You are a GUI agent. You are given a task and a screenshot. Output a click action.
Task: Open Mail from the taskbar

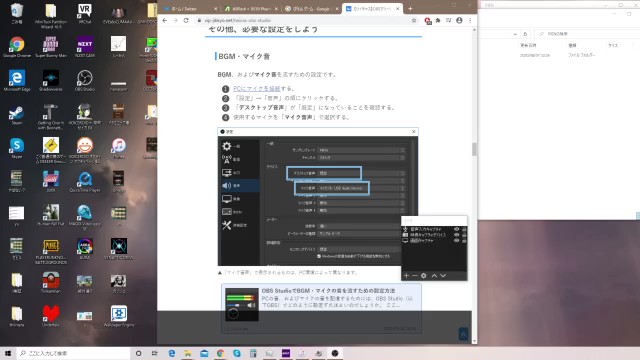[204, 353]
